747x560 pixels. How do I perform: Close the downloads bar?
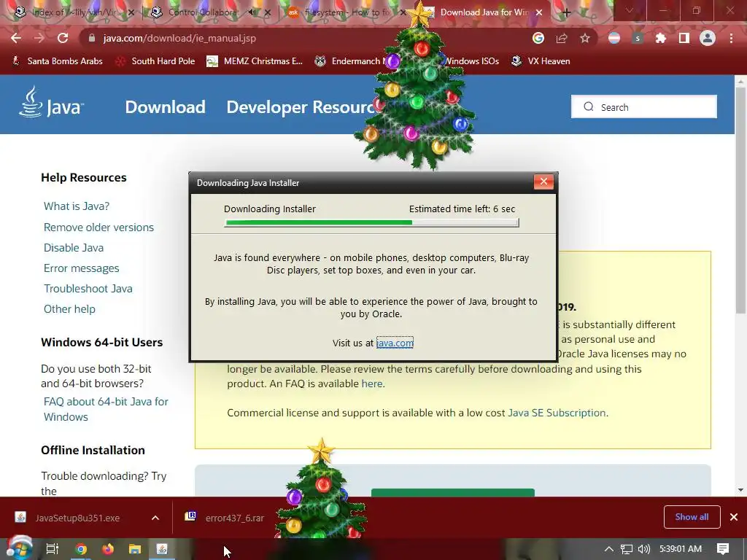734,517
